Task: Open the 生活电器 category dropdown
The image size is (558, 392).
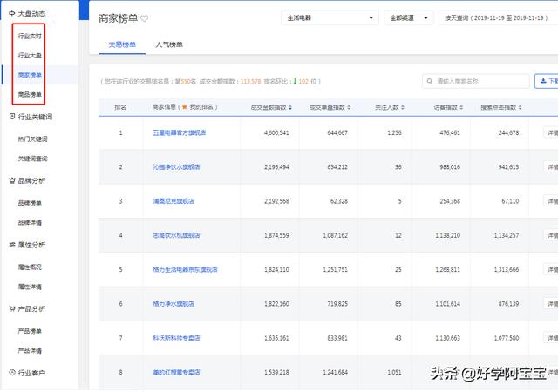Action: 330,17
